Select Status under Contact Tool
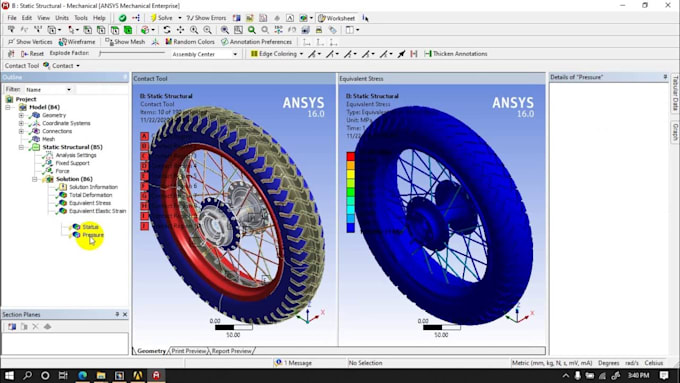 point(90,227)
